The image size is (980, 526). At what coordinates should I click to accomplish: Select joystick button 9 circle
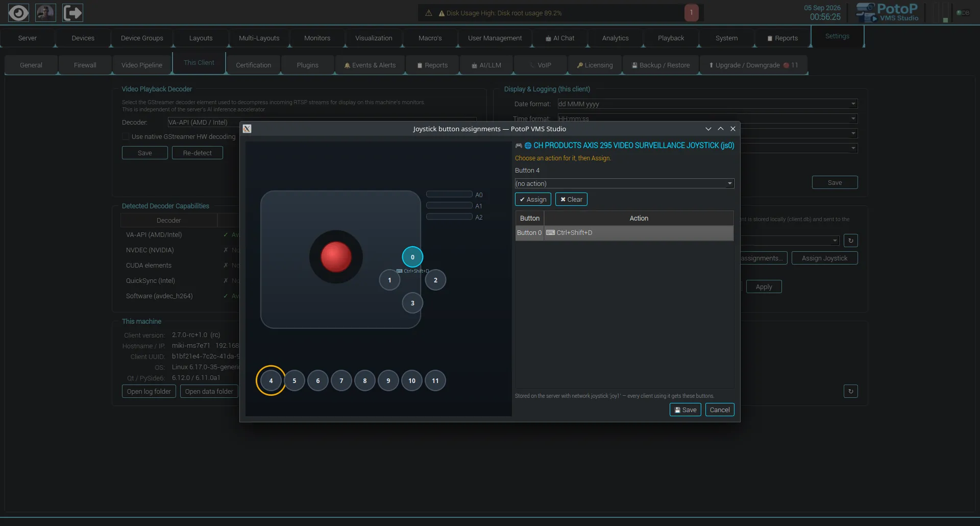point(388,380)
